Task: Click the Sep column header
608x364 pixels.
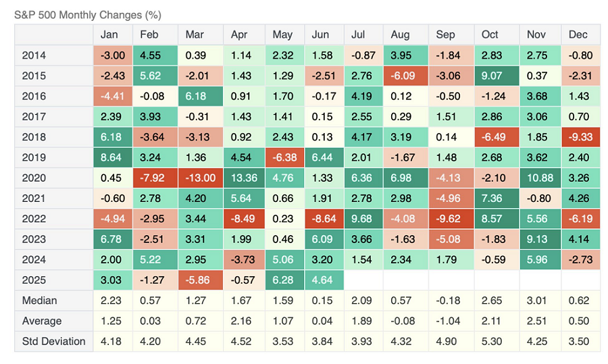Action: click(445, 35)
